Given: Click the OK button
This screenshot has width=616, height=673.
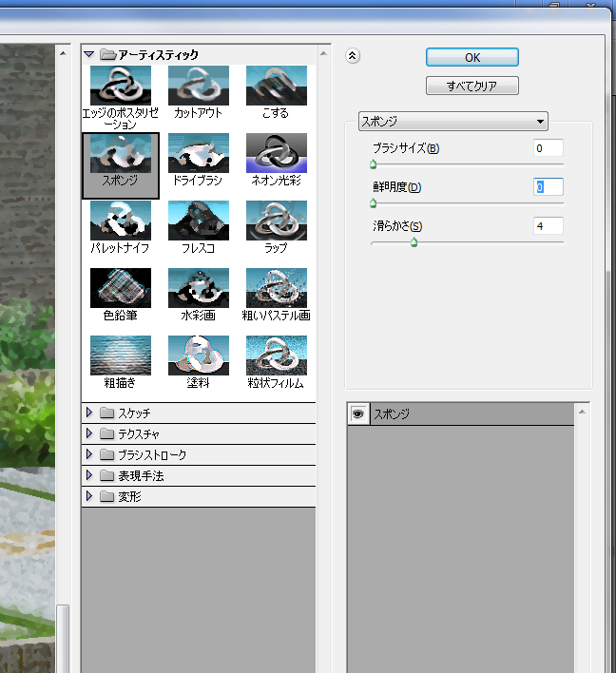Looking at the screenshot, I should tap(472, 57).
